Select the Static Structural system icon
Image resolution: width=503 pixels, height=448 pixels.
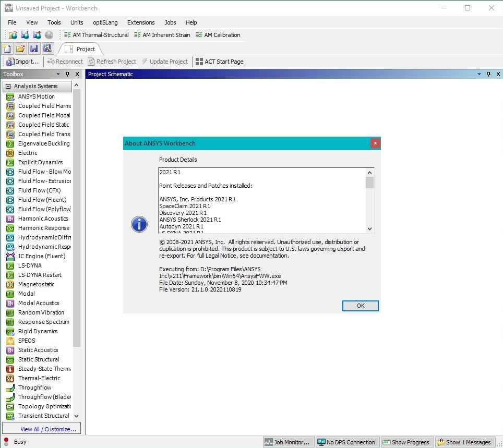coord(10,359)
